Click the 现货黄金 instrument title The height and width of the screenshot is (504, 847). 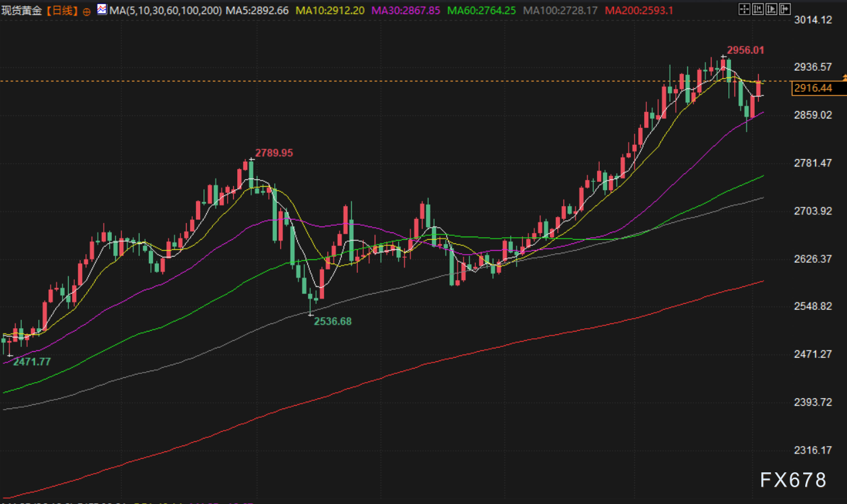pyautogui.click(x=23, y=11)
